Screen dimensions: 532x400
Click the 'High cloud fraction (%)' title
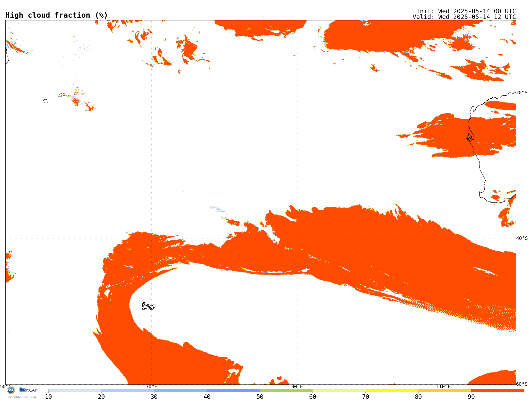click(x=57, y=15)
